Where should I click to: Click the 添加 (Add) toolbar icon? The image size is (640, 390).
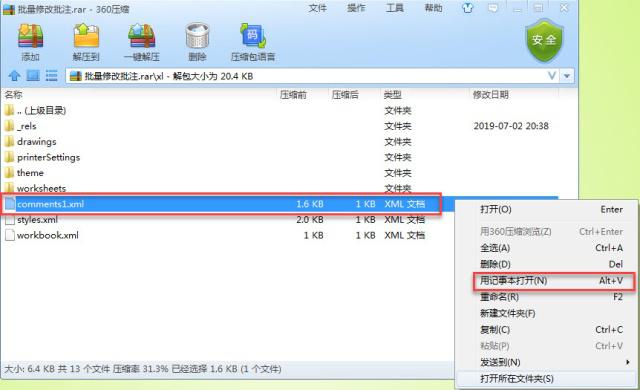(x=31, y=36)
